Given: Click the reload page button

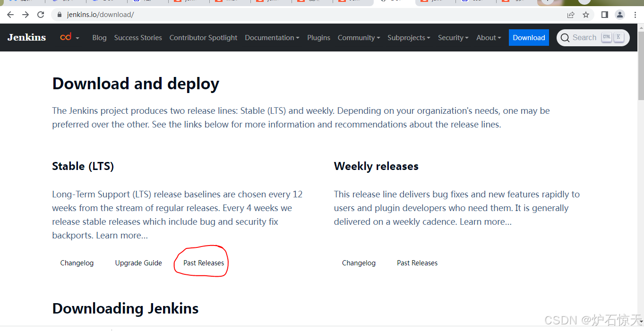Looking at the screenshot, I should 41,15.
